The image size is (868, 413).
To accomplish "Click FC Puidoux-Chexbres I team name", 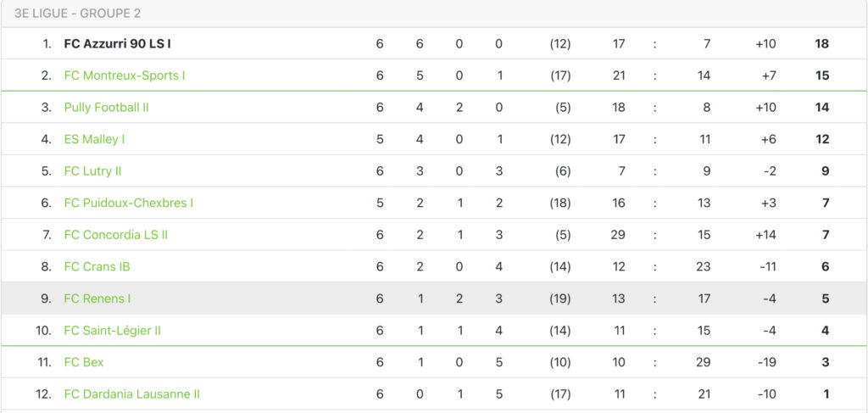I will [x=129, y=203].
